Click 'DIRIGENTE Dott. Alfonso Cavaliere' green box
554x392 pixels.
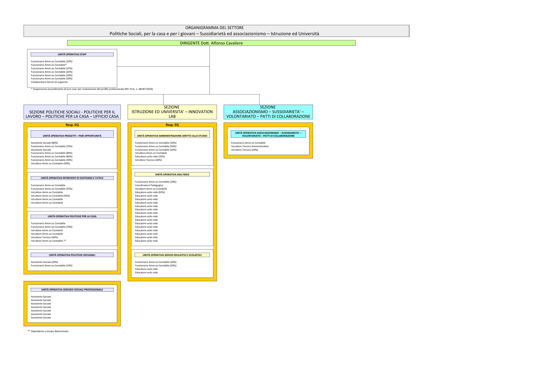(211, 43)
